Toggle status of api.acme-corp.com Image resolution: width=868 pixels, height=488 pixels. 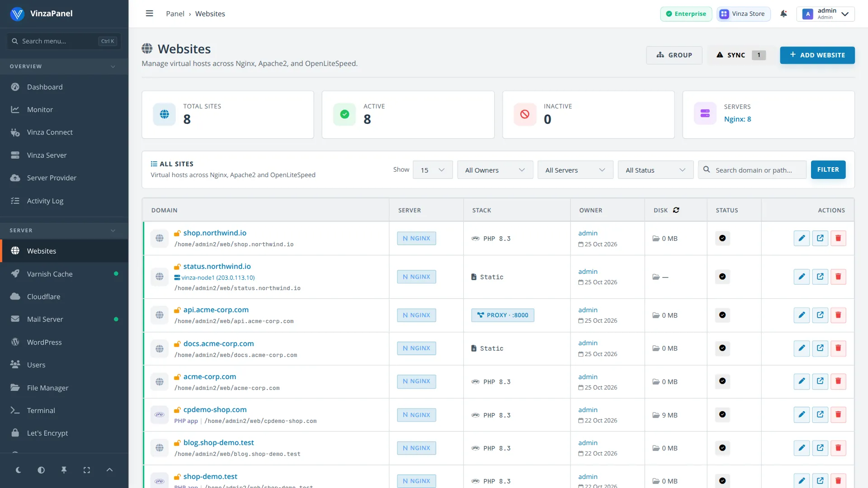[722, 315]
